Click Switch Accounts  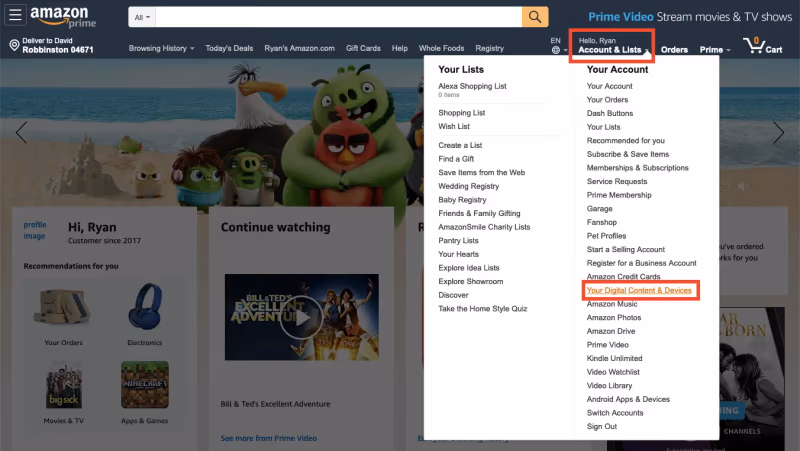615,413
